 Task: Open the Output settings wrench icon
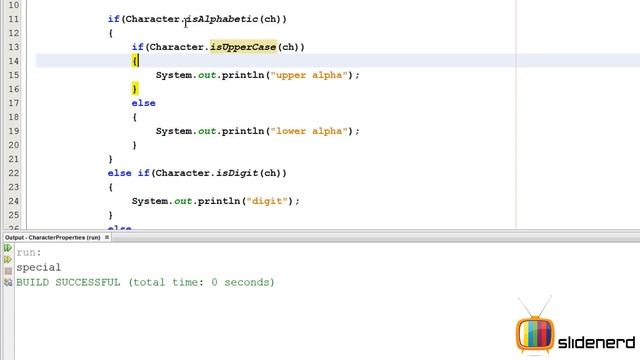(x=8, y=282)
